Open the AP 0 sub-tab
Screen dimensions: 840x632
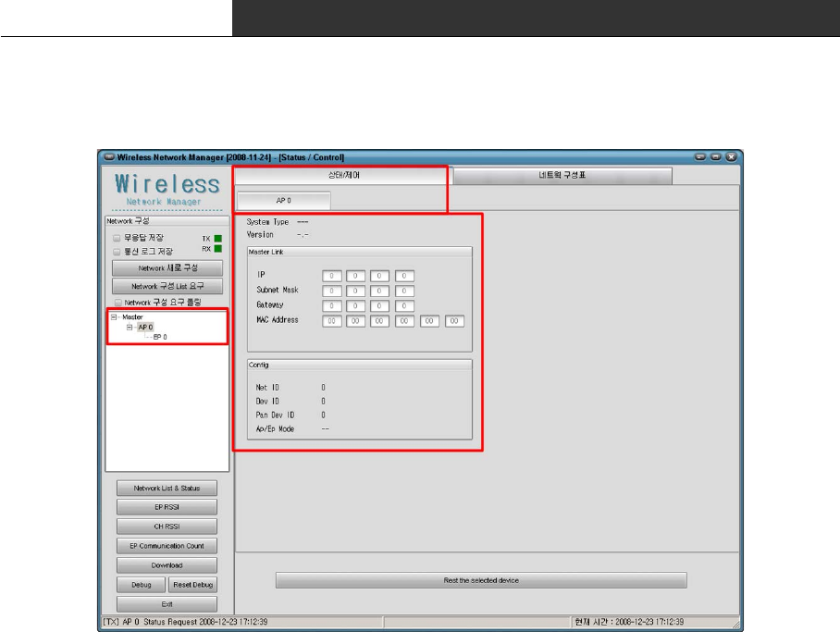284,201
